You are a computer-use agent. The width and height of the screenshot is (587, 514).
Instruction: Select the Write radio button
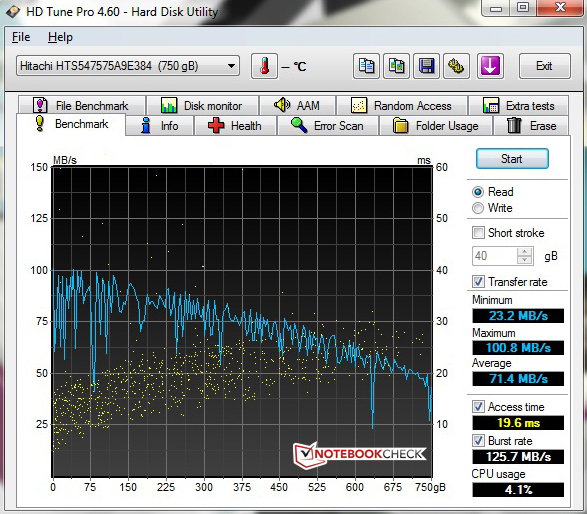[x=478, y=208]
